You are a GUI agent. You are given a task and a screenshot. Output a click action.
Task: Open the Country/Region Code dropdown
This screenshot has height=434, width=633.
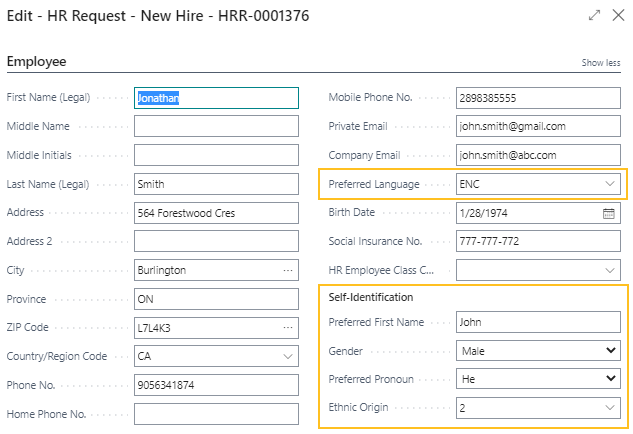coord(288,356)
